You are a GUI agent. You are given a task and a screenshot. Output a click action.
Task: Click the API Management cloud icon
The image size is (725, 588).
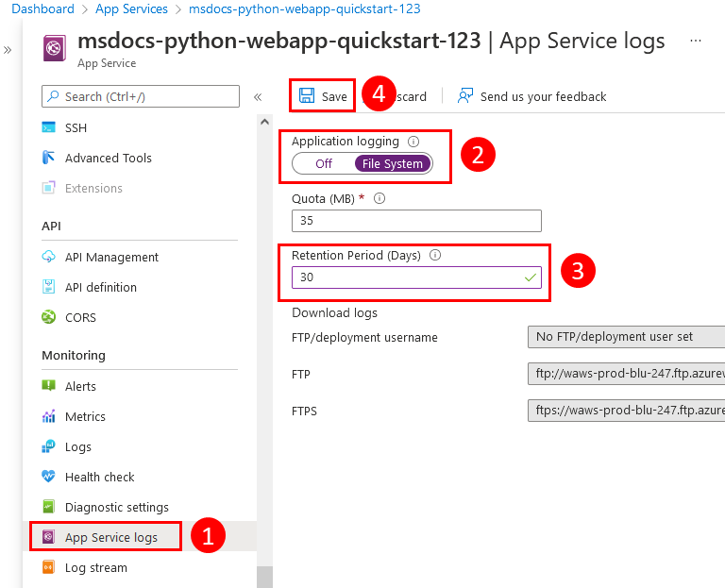pos(48,257)
